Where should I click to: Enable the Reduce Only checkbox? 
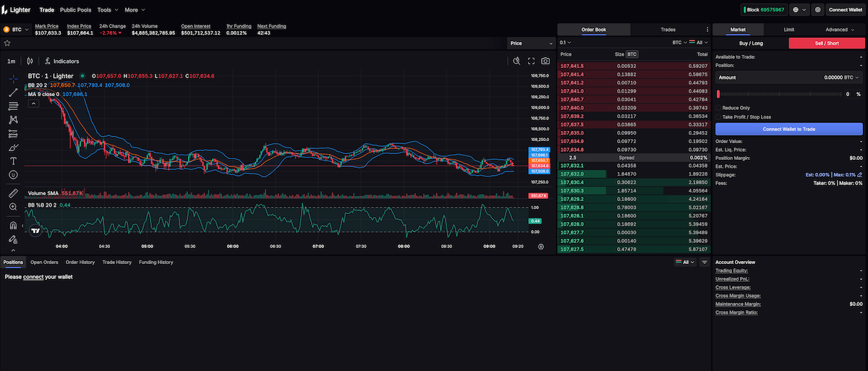pos(718,108)
